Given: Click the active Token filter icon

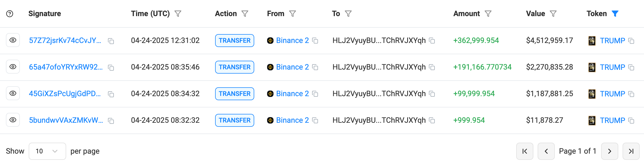Looking at the screenshot, I should tap(615, 14).
